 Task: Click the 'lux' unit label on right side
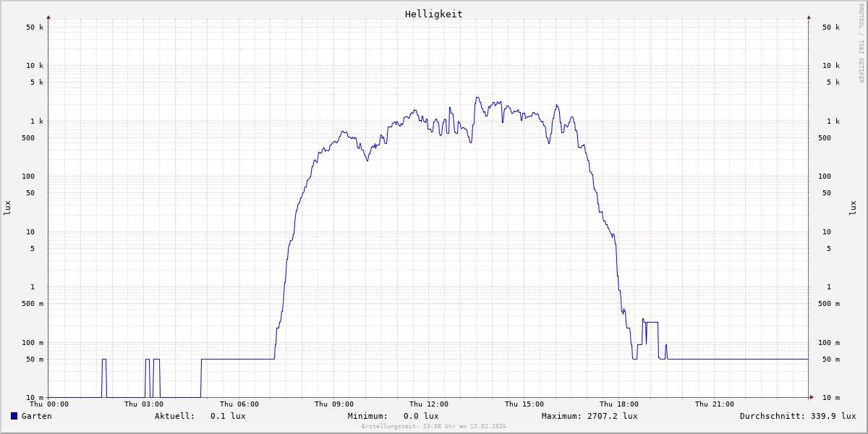coord(853,208)
